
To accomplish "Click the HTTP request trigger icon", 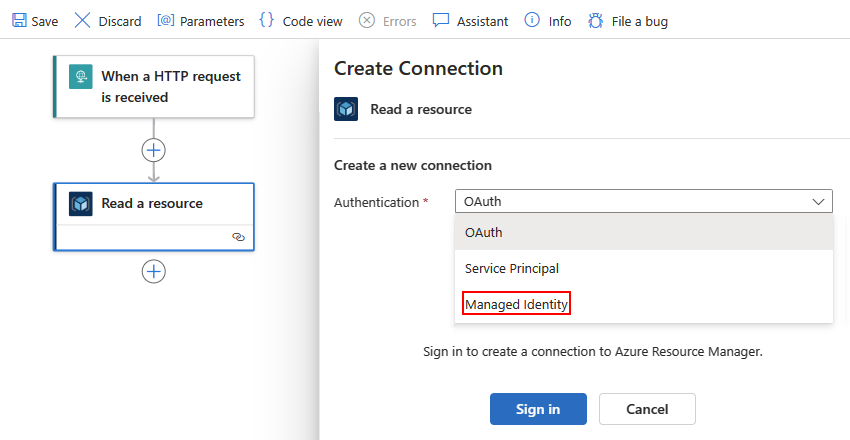I will (x=81, y=77).
